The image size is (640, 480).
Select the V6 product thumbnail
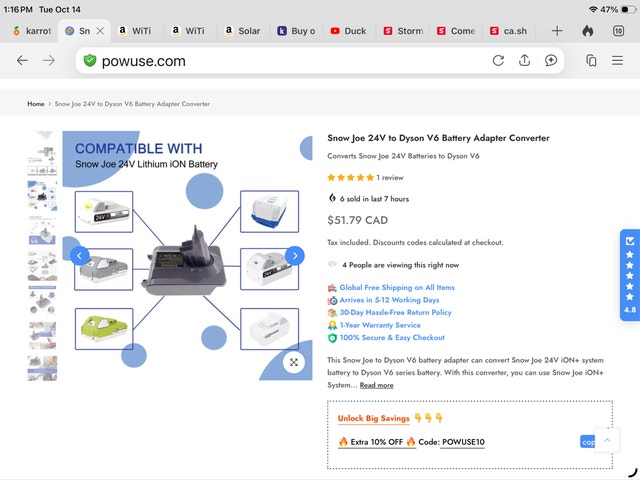(42, 230)
